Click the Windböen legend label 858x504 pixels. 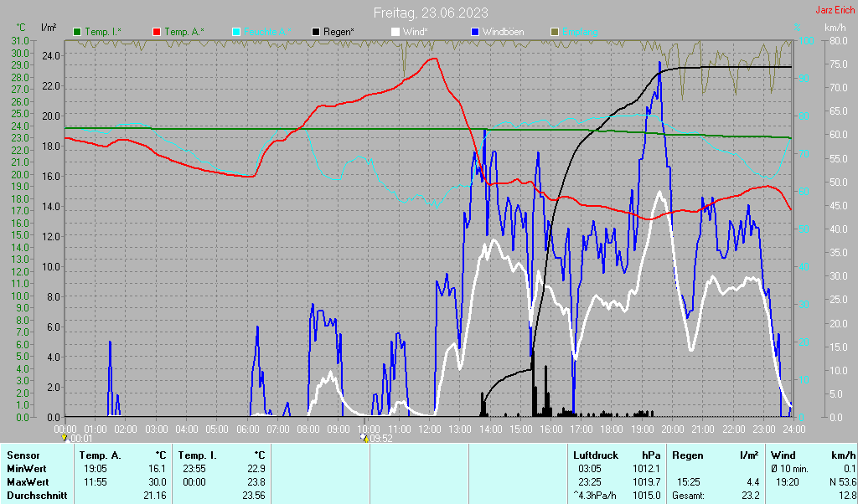(x=503, y=32)
